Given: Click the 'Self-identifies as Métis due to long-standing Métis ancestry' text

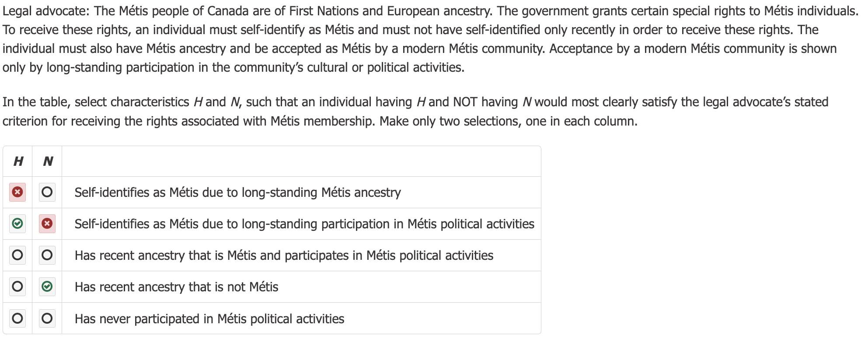Looking at the screenshot, I should click(237, 192).
